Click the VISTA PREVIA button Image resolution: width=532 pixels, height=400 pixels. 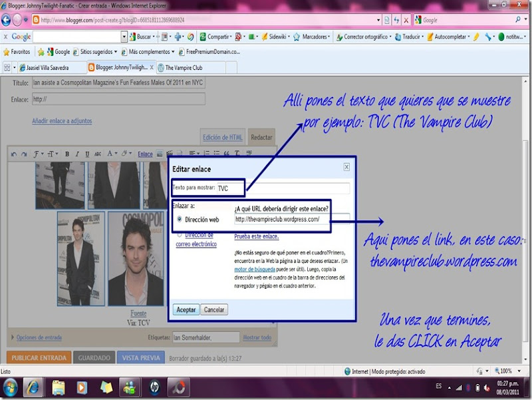pos(141,357)
